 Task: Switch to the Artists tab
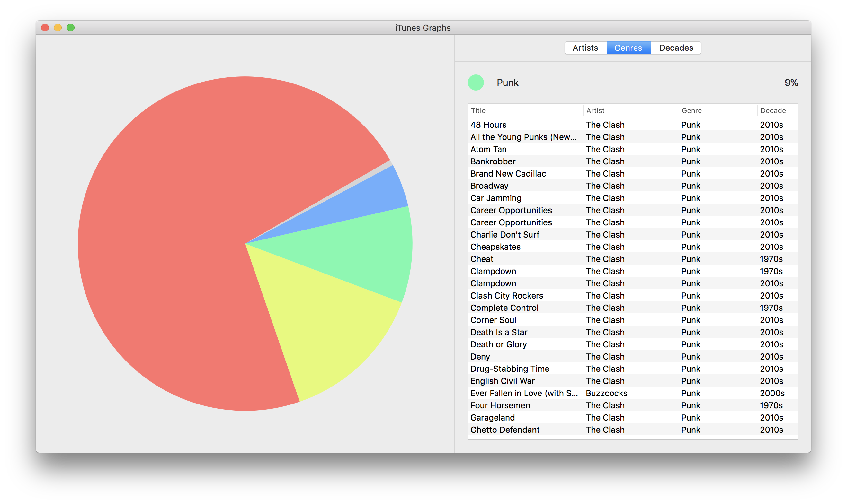(585, 48)
